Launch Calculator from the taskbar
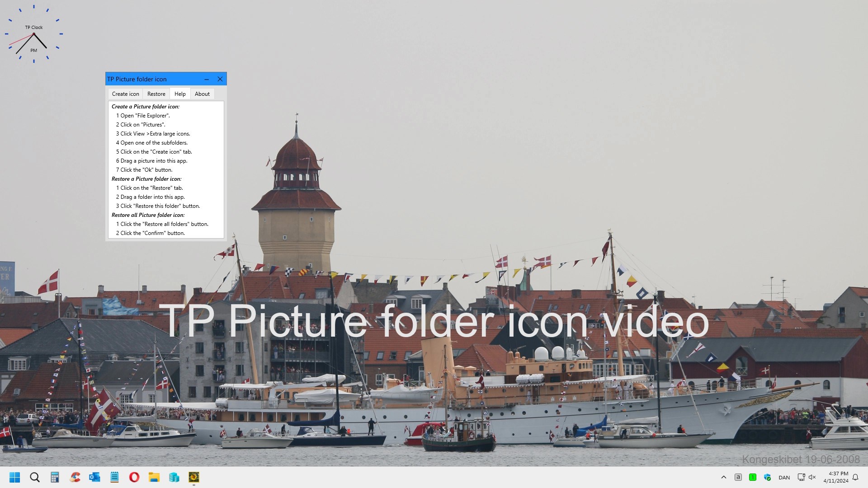The image size is (868, 488). [x=55, y=477]
